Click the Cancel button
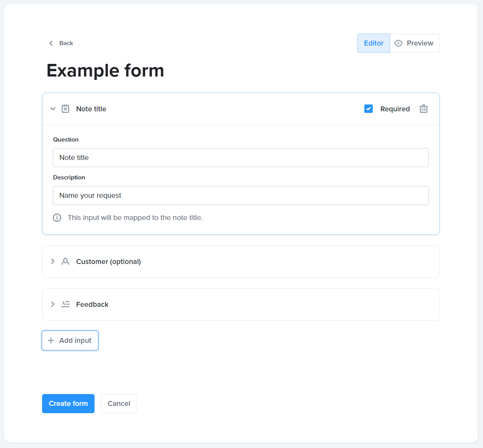Screen dimensions: 483x448 point(119,404)
